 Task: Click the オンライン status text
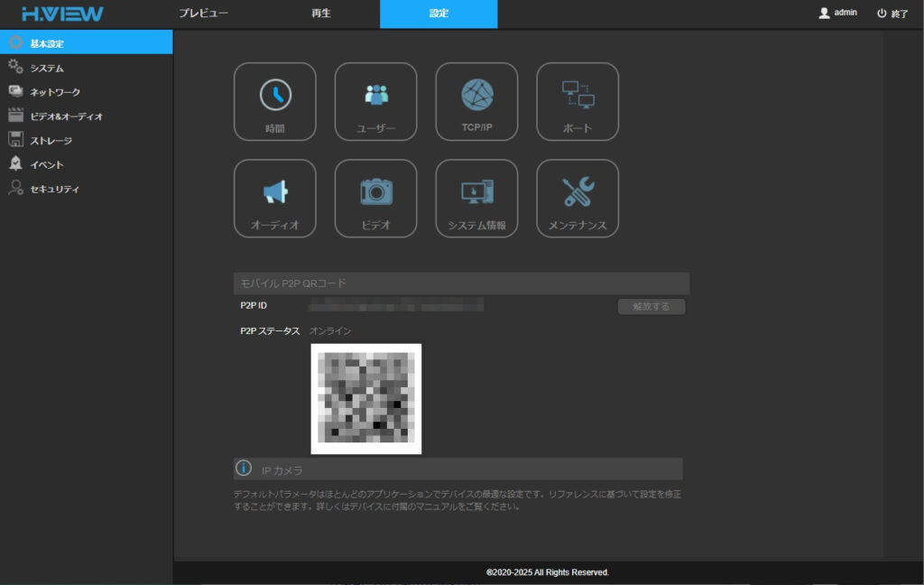coord(330,330)
